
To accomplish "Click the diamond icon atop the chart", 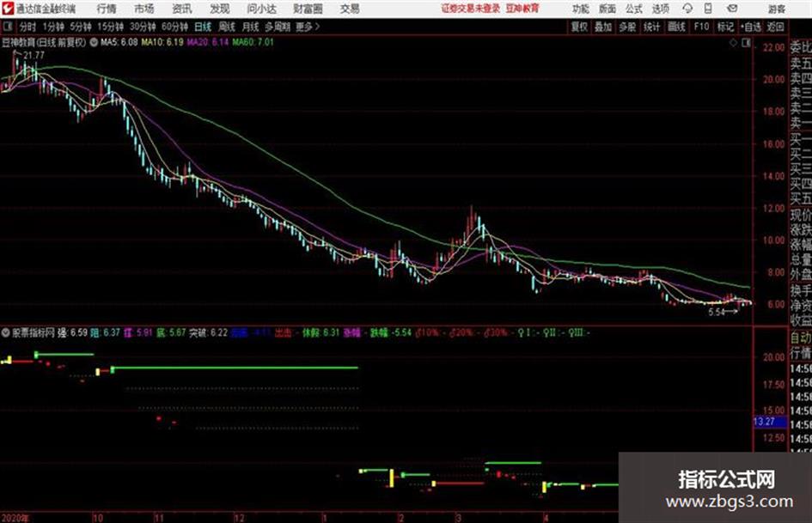I will pyautogui.click(x=733, y=43).
